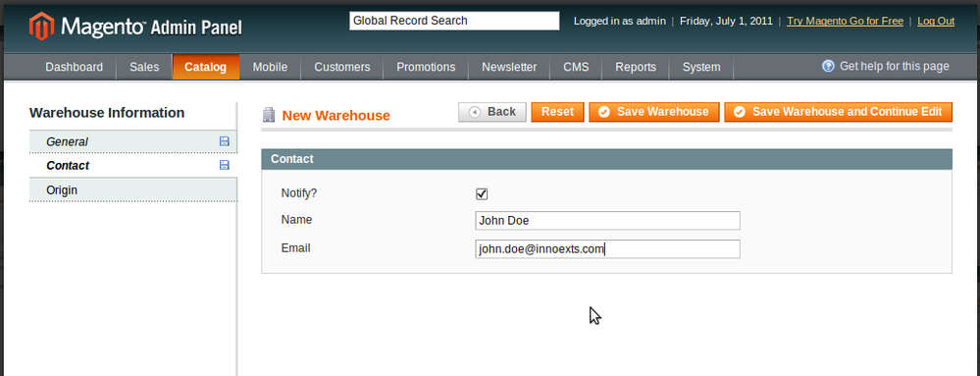The width and height of the screenshot is (980, 376).
Task: Switch to the General warehouse tab
Action: [133, 142]
